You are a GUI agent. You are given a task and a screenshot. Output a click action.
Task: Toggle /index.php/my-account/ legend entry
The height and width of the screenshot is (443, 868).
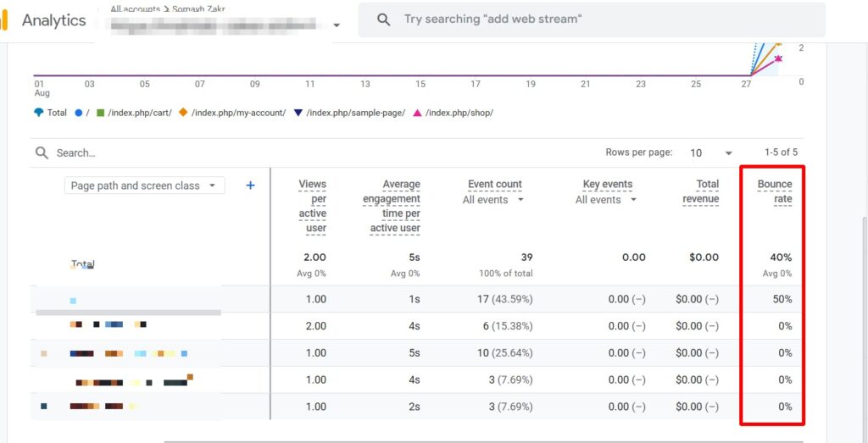[x=232, y=113]
